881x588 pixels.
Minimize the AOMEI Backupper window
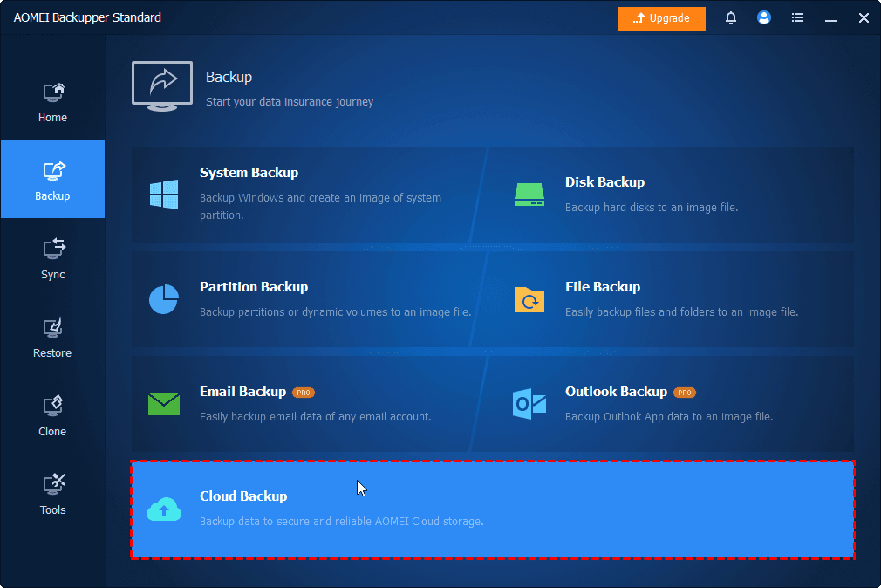[830, 18]
